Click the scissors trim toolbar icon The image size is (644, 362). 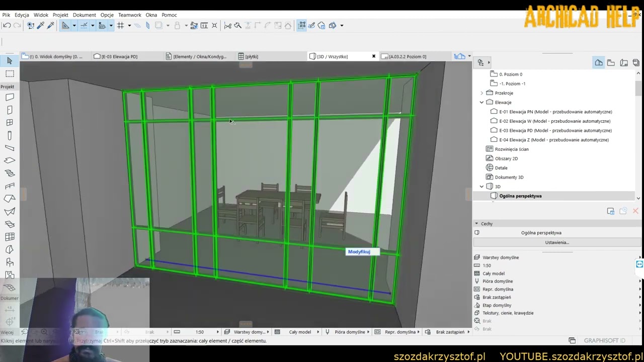coord(227,26)
